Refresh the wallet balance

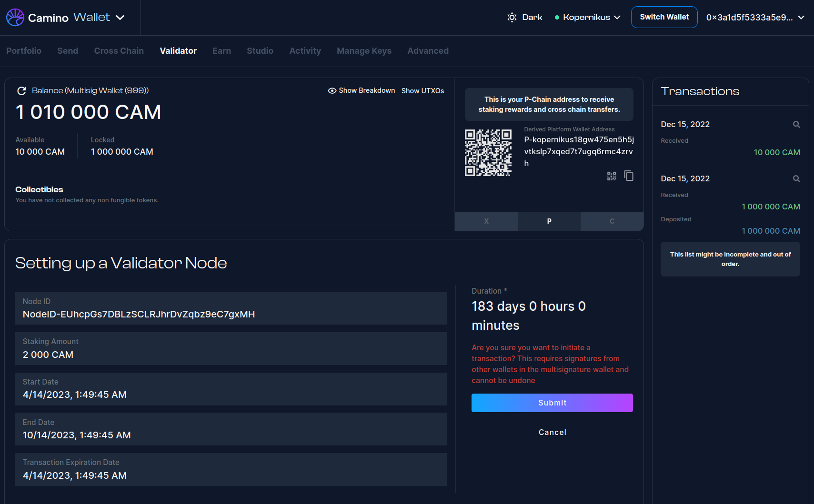21,91
